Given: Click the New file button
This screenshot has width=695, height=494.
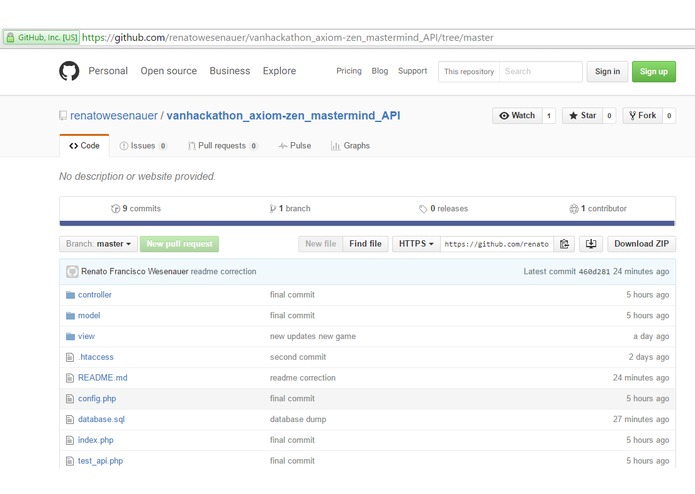Looking at the screenshot, I should coord(320,244).
